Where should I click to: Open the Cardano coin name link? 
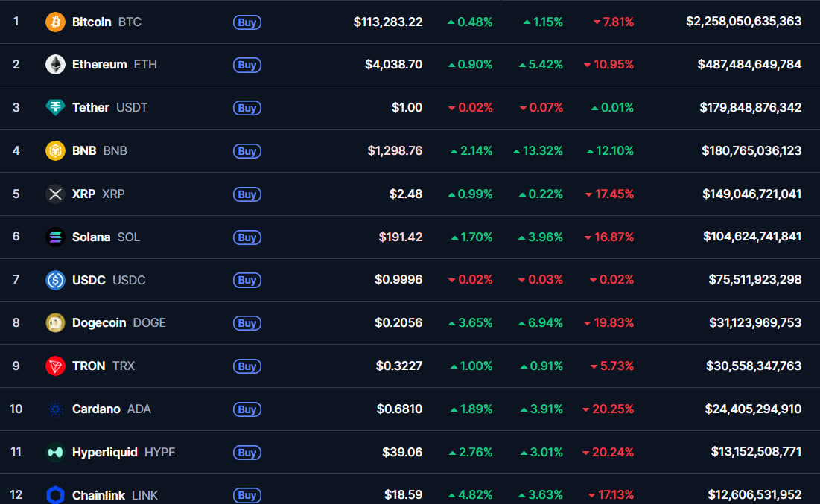pyautogui.click(x=96, y=409)
